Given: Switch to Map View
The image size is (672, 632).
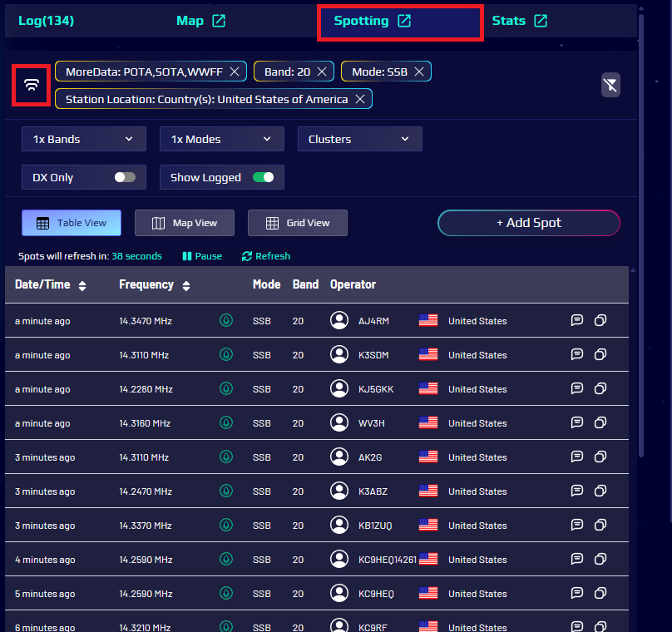Looking at the screenshot, I should [x=185, y=223].
